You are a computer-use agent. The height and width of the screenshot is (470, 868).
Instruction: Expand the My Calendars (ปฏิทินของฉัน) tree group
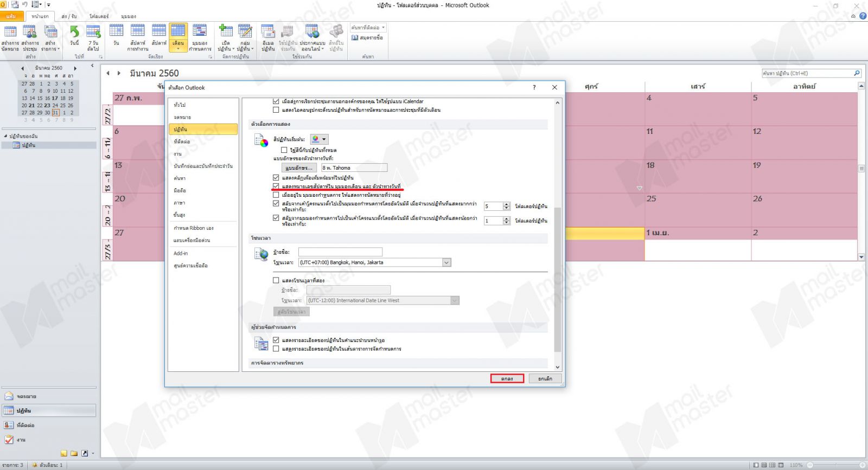pos(6,136)
